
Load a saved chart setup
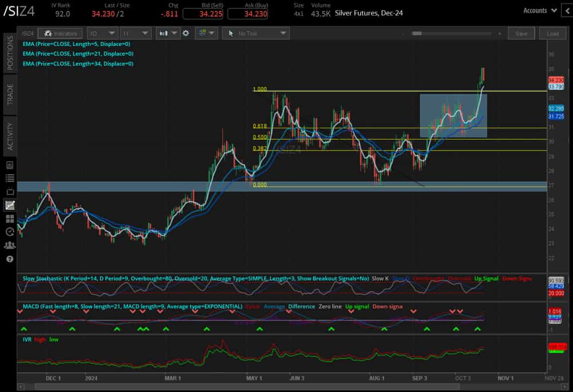[552, 33]
